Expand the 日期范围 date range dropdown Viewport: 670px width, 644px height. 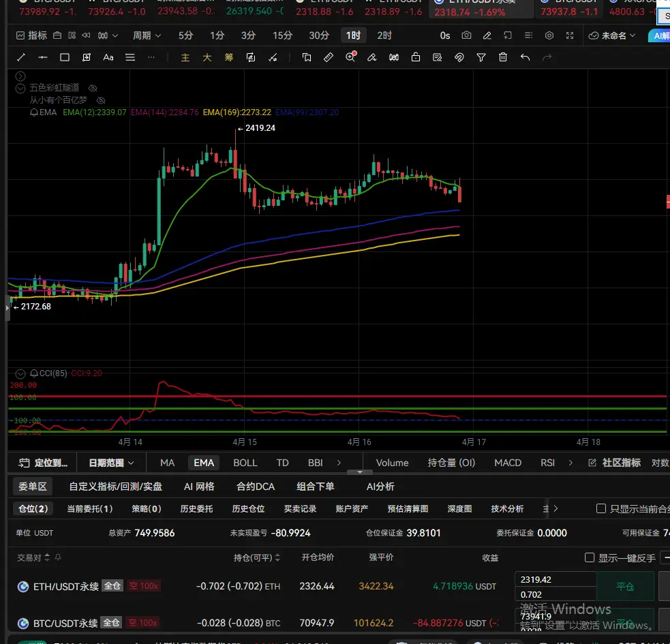(x=112, y=463)
